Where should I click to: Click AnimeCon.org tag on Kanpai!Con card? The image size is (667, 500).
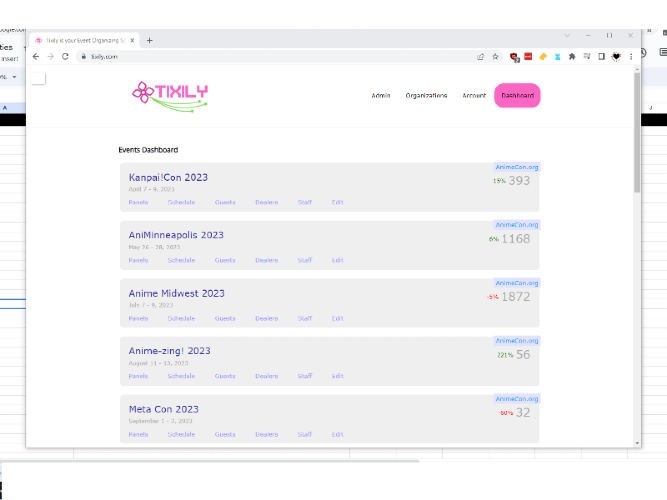[x=517, y=167]
